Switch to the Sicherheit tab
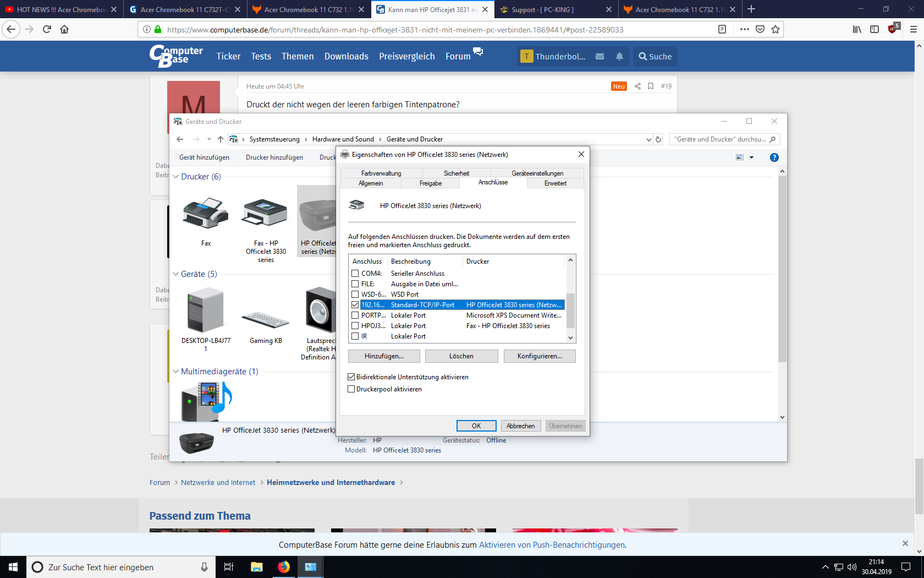This screenshot has height=578, width=924. point(457,173)
